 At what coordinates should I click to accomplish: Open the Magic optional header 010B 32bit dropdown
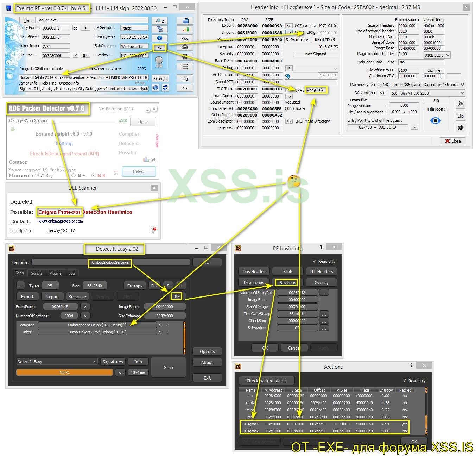click(x=437, y=55)
